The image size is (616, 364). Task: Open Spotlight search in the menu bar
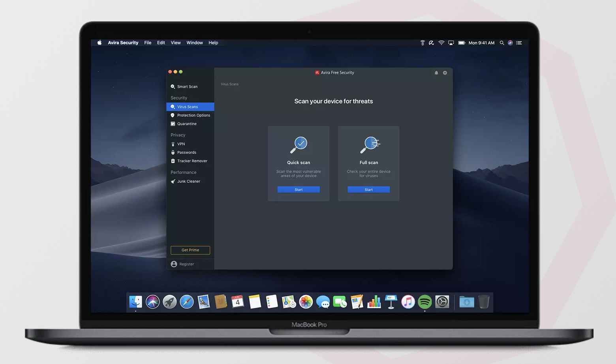[x=502, y=43]
